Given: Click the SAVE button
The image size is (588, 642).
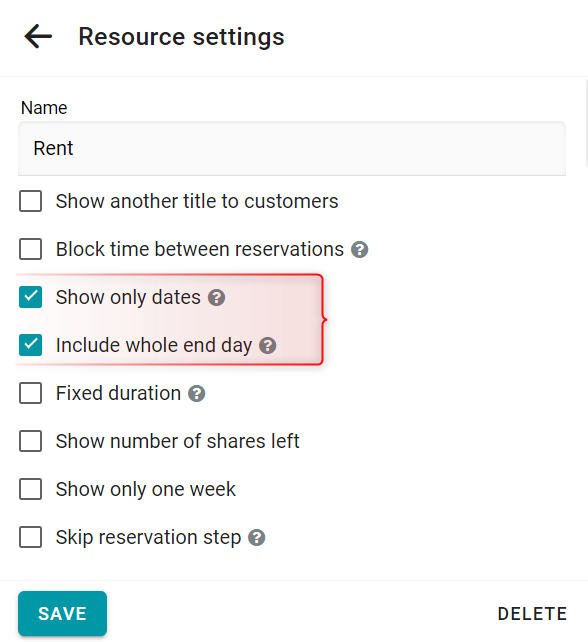Looking at the screenshot, I should (x=62, y=613).
